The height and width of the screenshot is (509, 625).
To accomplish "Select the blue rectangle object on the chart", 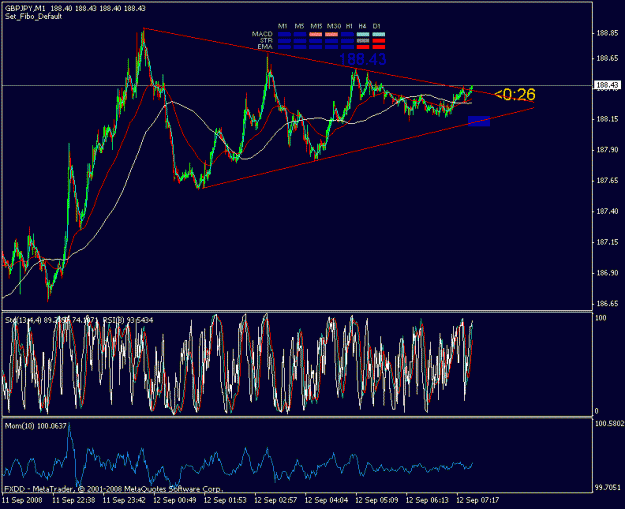I will tap(479, 121).
